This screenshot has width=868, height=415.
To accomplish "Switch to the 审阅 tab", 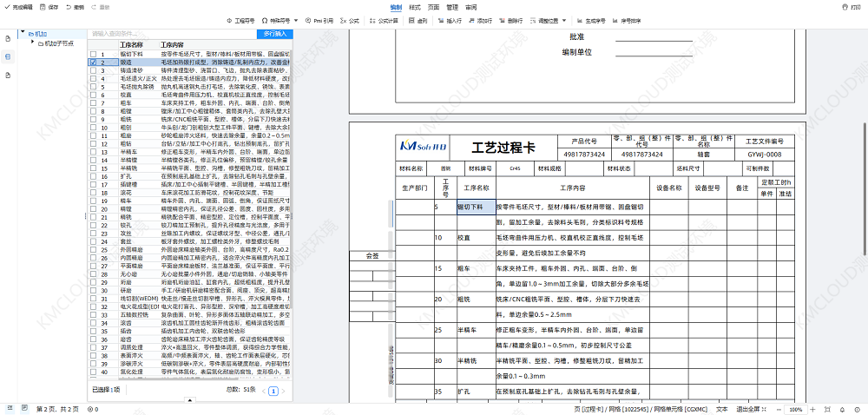I will pyautogui.click(x=471, y=7).
